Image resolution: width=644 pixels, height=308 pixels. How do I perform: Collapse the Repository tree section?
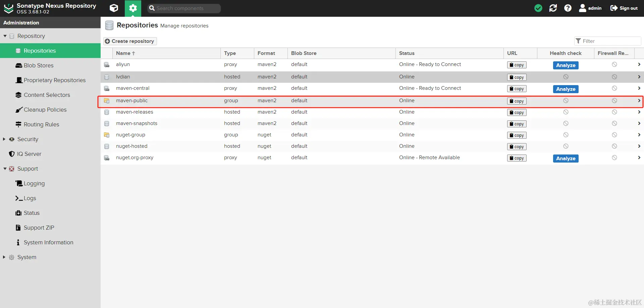[5, 36]
